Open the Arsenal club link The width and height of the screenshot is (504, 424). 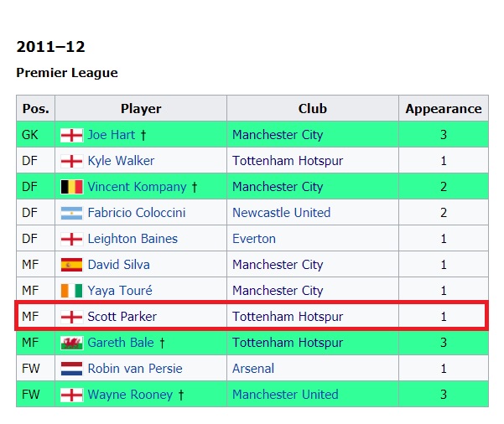pos(253,369)
